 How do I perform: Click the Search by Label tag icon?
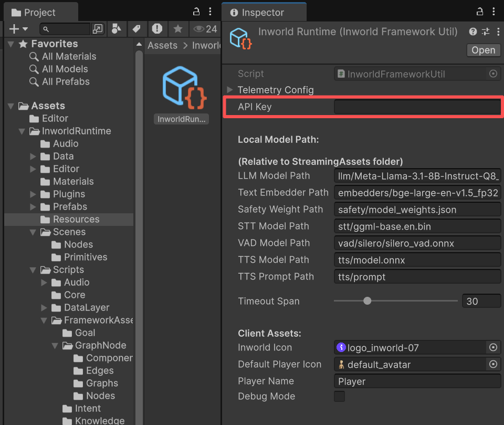click(x=136, y=29)
